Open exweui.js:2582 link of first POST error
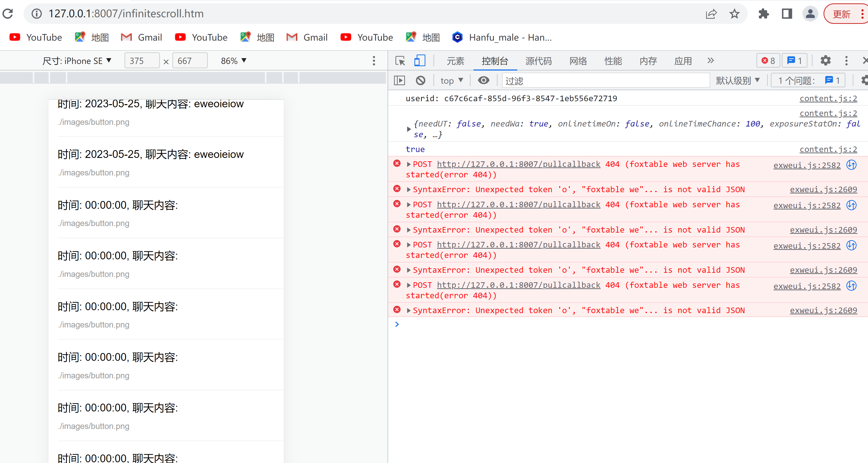Image resolution: width=868 pixels, height=463 pixels. pos(807,165)
